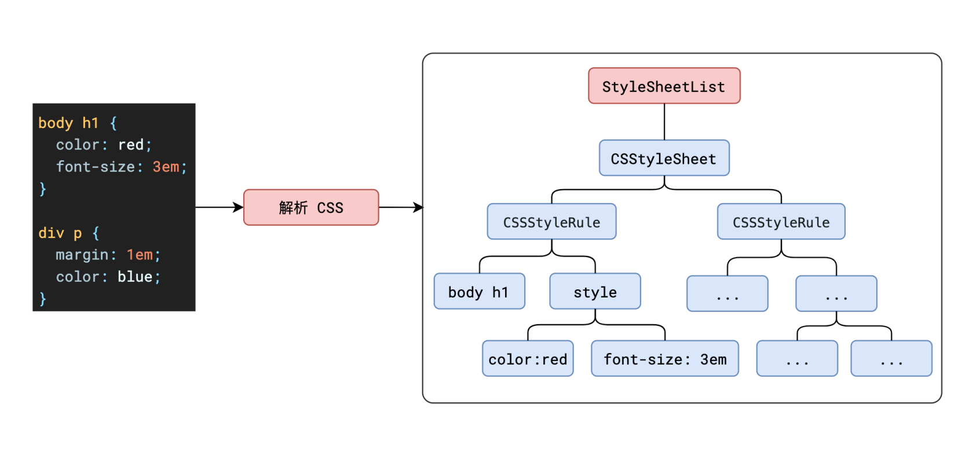Click the "div p {" code line
980x452 pixels.
pyautogui.click(x=69, y=233)
